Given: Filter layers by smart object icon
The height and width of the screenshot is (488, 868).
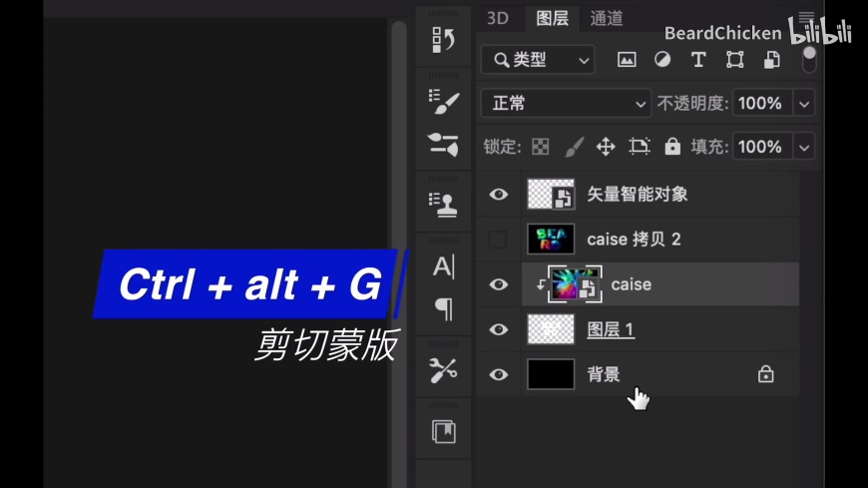Looking at the screenshot, I should click(x=772, y=59).
